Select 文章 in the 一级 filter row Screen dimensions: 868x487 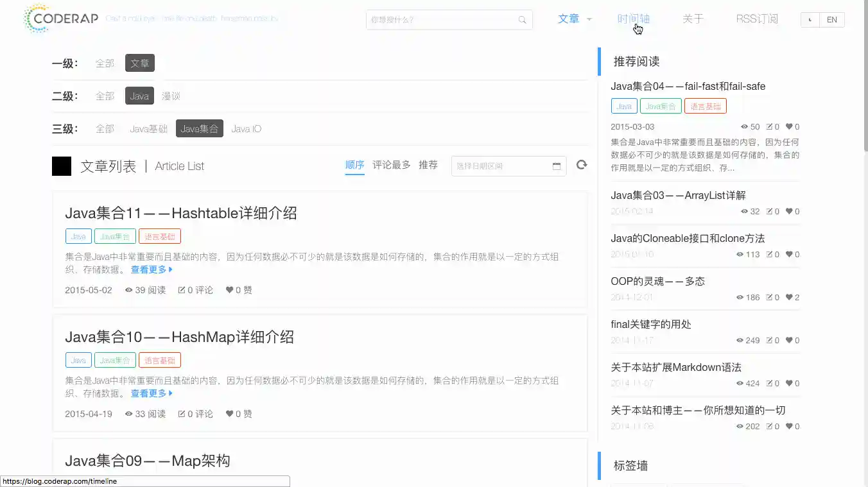click(x=140, y=63)
